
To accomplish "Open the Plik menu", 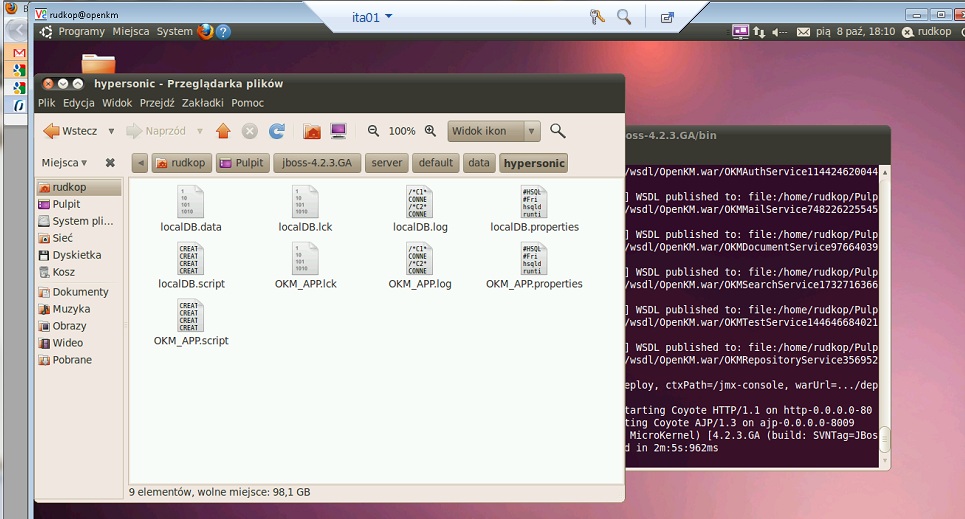I will [x=47, y=103].
